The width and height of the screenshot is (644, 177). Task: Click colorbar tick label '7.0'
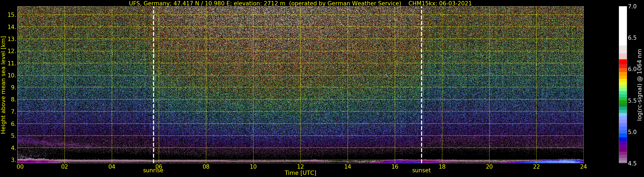[x=632, y=6]
